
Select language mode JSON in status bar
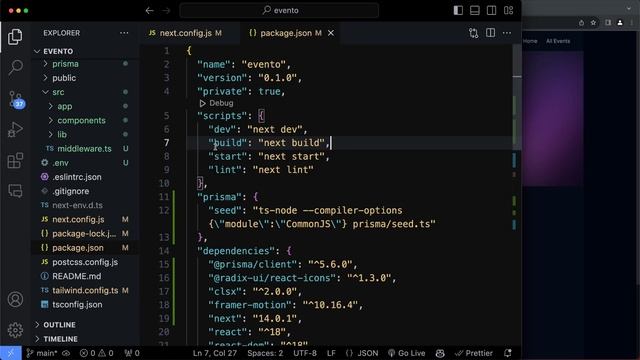(362, 353)
